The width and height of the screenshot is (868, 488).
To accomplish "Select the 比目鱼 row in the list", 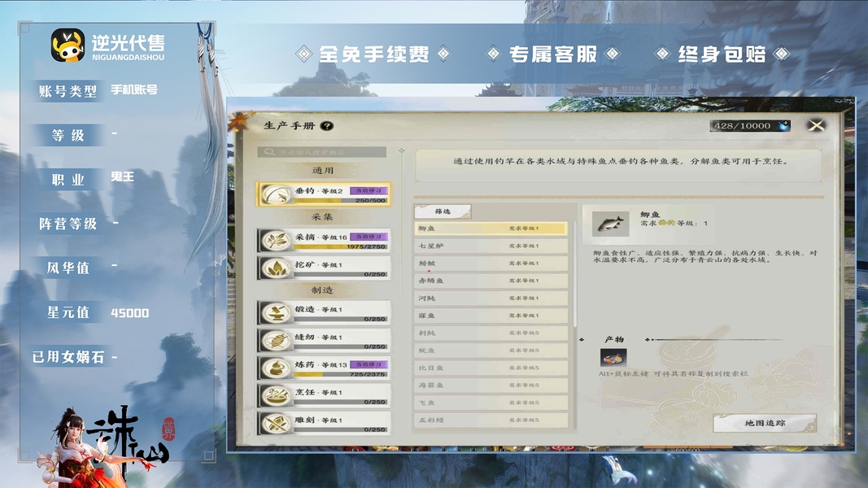I will [491, 368].
